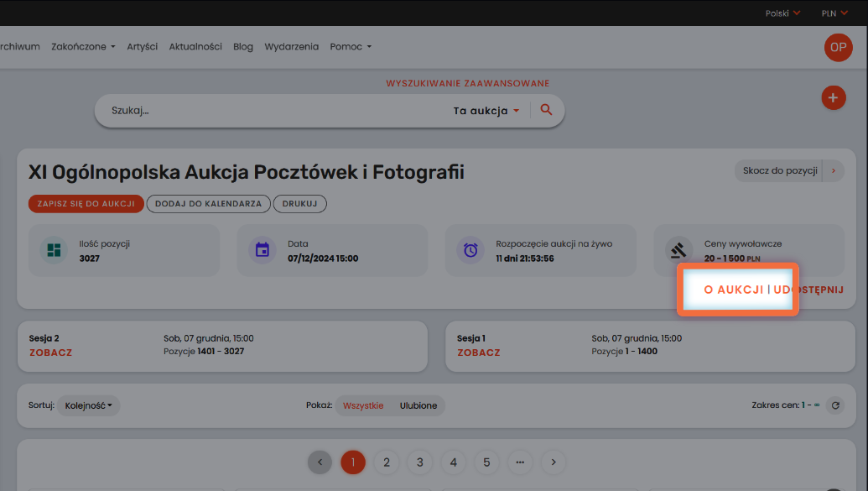Go to page 1
The width and height of the screenshot is (868, 491).
click(353, 462)
